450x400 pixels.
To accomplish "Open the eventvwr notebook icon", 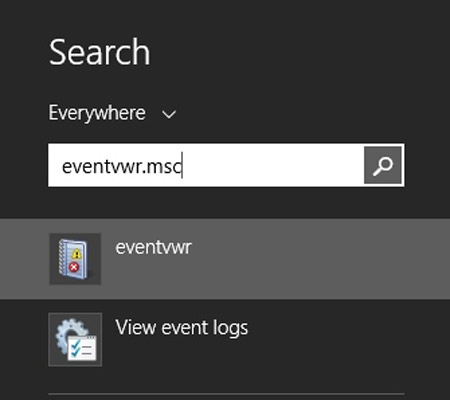I will 75,259.
